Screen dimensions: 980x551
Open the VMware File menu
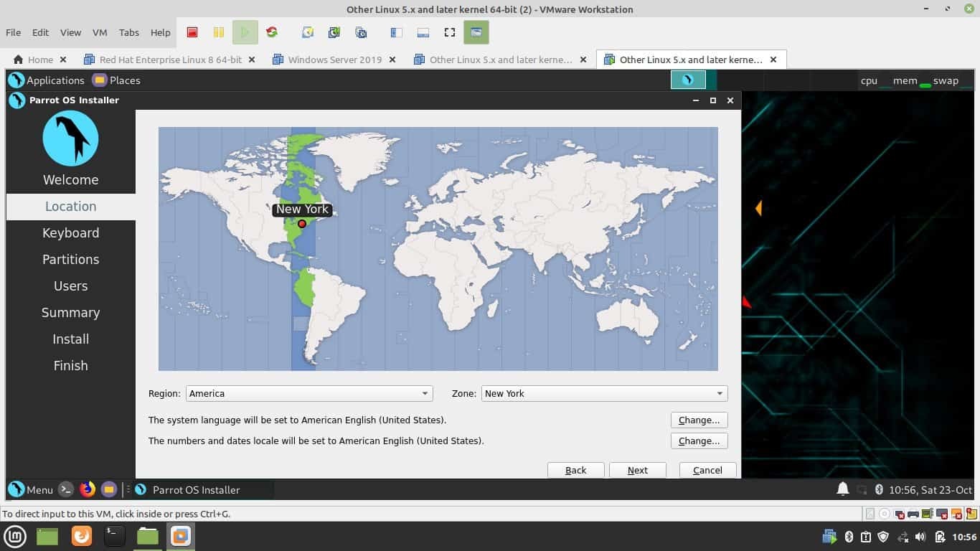point(13,32)
